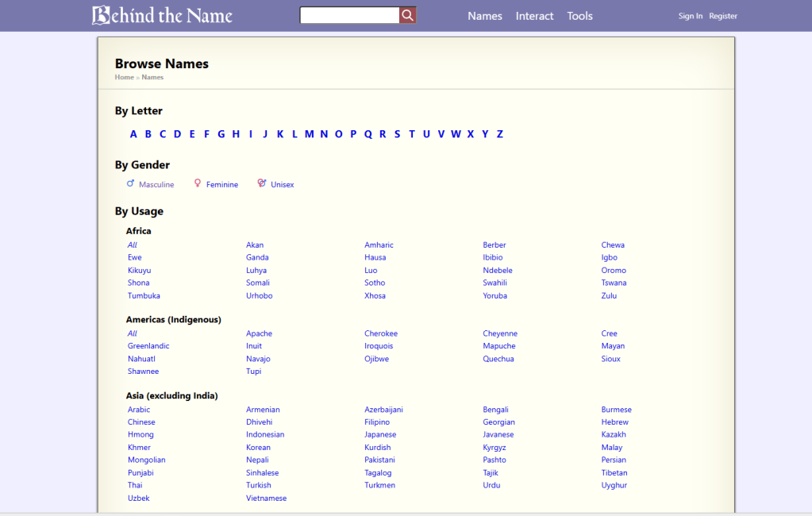Viewport: 812px width, 516px height.
Task: Click the Register link
Action: (x=722, y=16)
